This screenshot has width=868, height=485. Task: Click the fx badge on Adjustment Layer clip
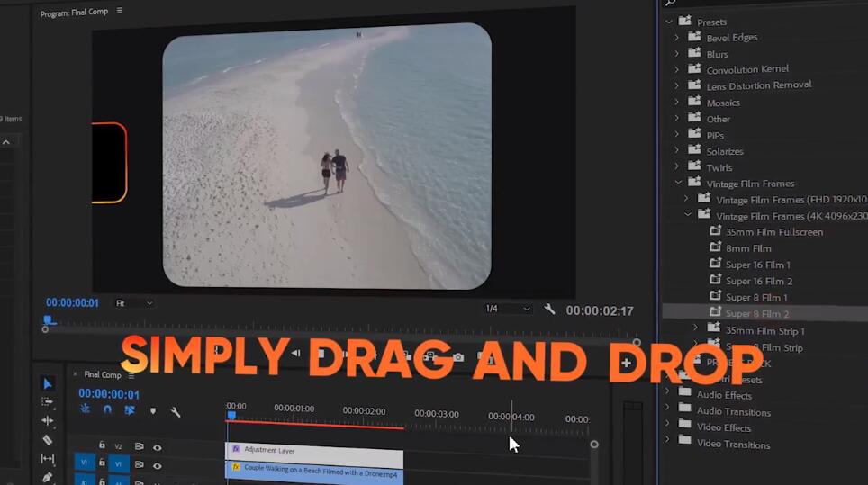pyautogui.click(x=237, y=448)
